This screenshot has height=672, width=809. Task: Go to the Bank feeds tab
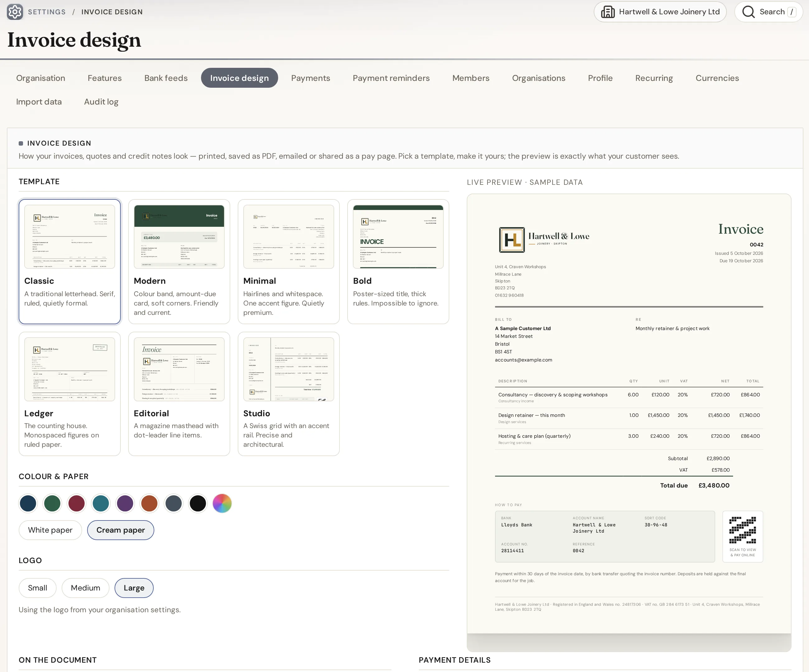pyautogui.click(x=166, y=78)
